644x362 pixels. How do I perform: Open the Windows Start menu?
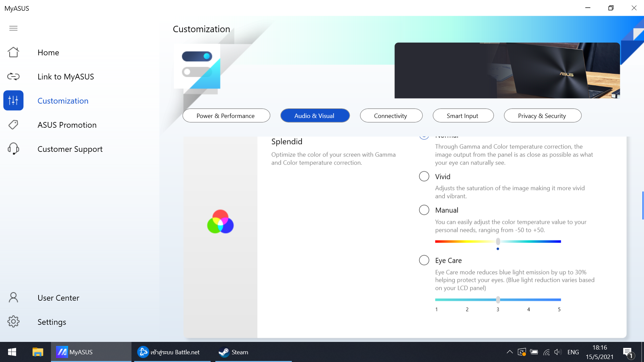click(x=12, y=352)
